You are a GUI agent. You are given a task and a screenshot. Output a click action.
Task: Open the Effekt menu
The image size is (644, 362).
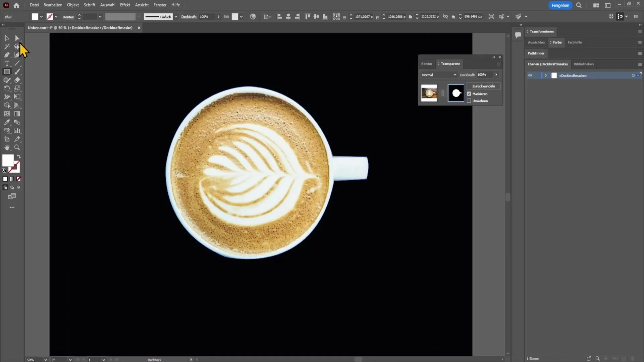pyautogui.click(x=125, y=5)
